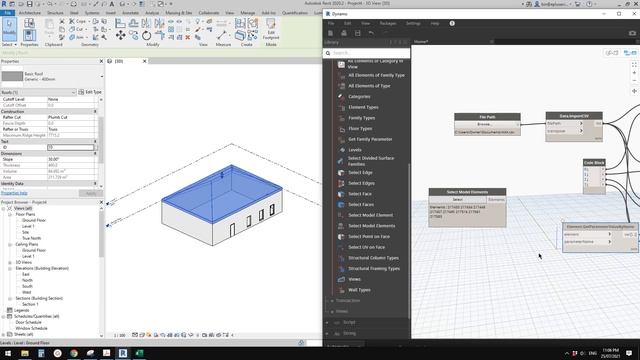Click Categories in Dynamo library
The height and width of the screenshot is (360, 640).
coord(359,97)
